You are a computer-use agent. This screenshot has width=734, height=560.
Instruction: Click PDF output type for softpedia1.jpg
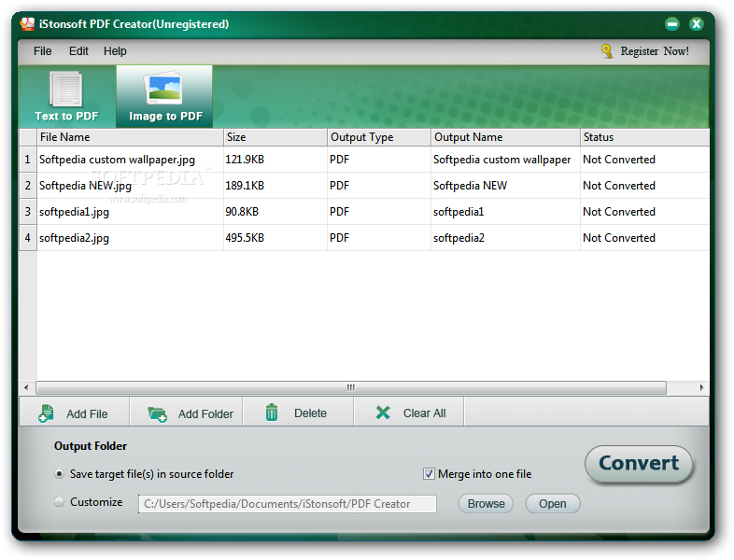[379, 212]
